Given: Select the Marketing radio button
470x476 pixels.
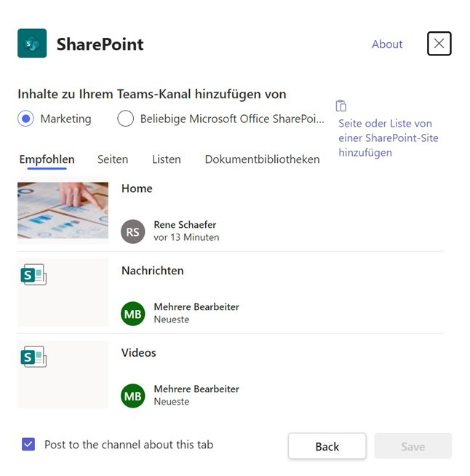Looking at the screenshot, I should (x=25, y=119).
